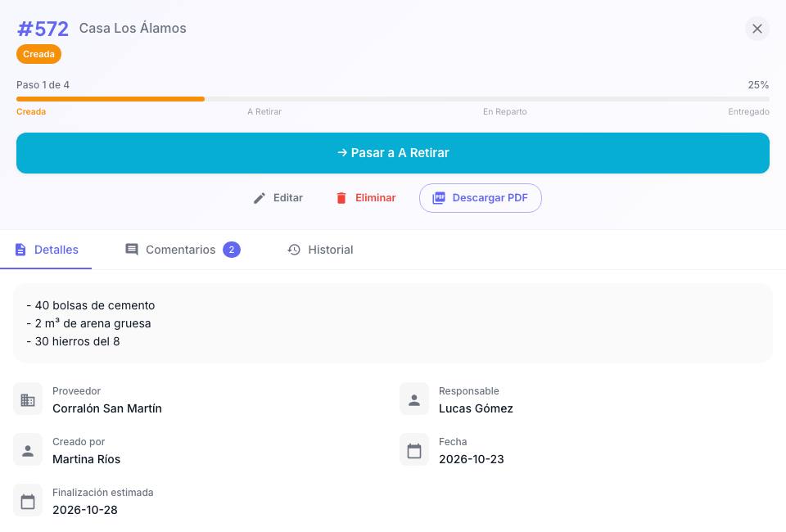Screen dimensions: 786x532
Task: Click the En Reparto step label
Action: pyautogui.click(x=505, y=111)
